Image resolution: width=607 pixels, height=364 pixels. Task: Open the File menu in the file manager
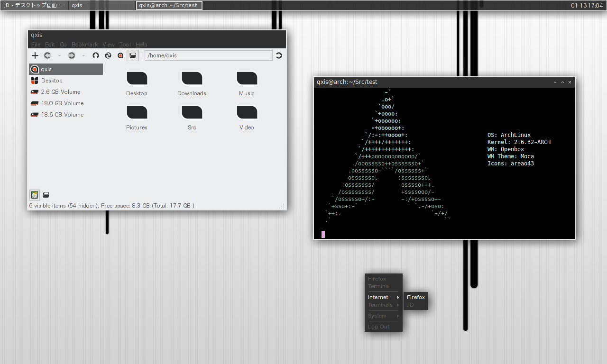pyautogui.click(x=36, y=45)
